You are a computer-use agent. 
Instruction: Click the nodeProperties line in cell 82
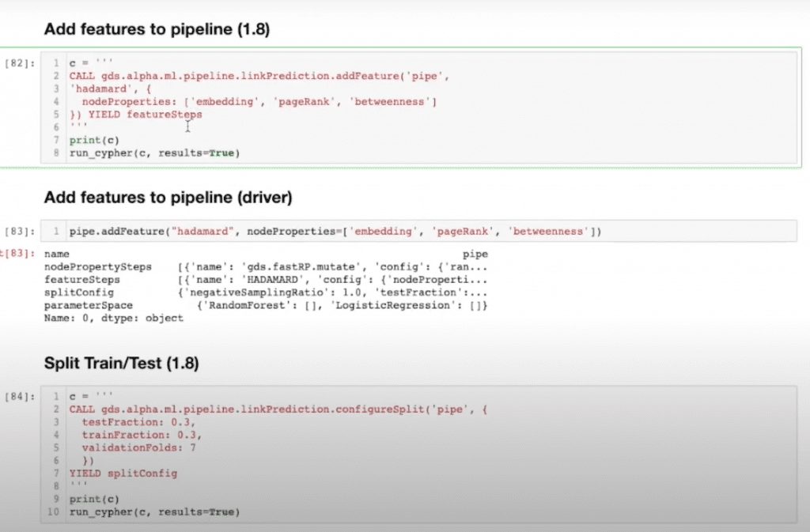coord(259,102)
